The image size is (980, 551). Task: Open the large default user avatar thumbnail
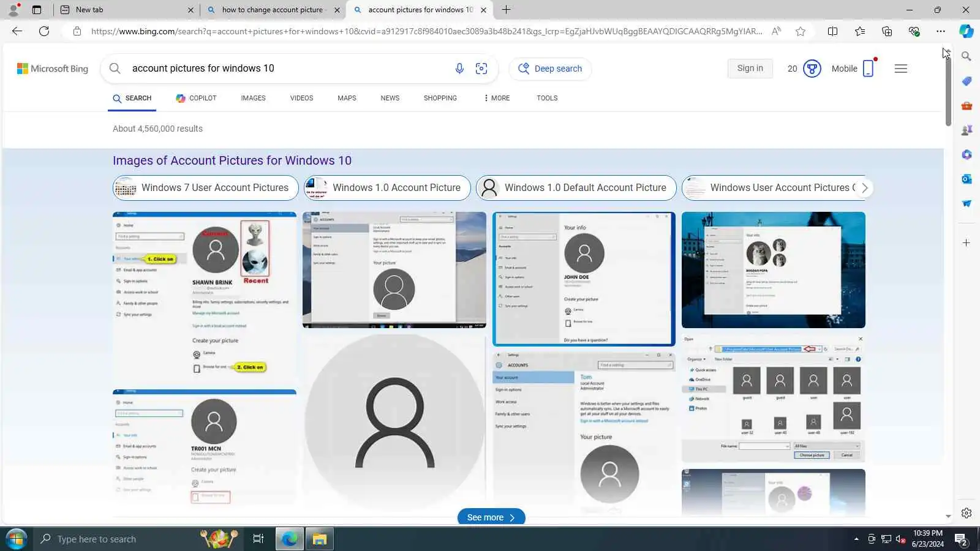point(394,423)
